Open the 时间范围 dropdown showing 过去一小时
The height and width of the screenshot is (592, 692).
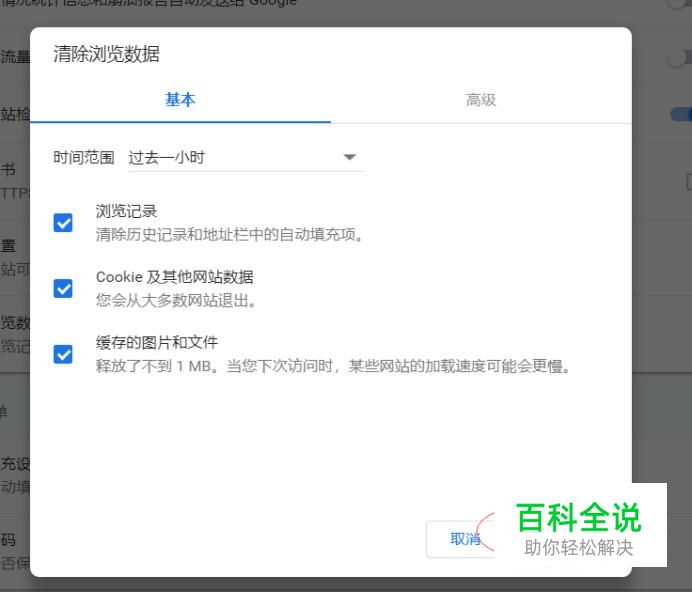(x=246, y=158)
